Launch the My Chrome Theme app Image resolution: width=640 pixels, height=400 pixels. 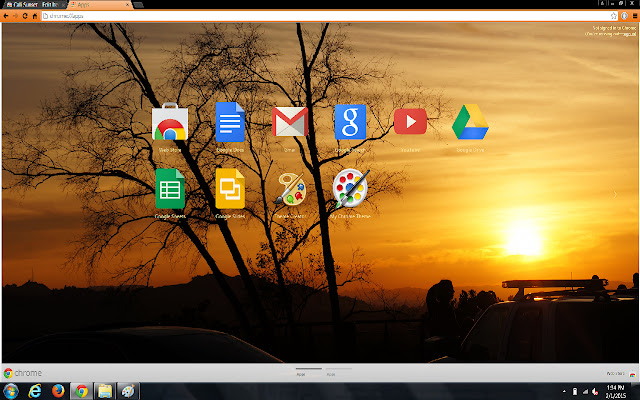pos(350,189)
